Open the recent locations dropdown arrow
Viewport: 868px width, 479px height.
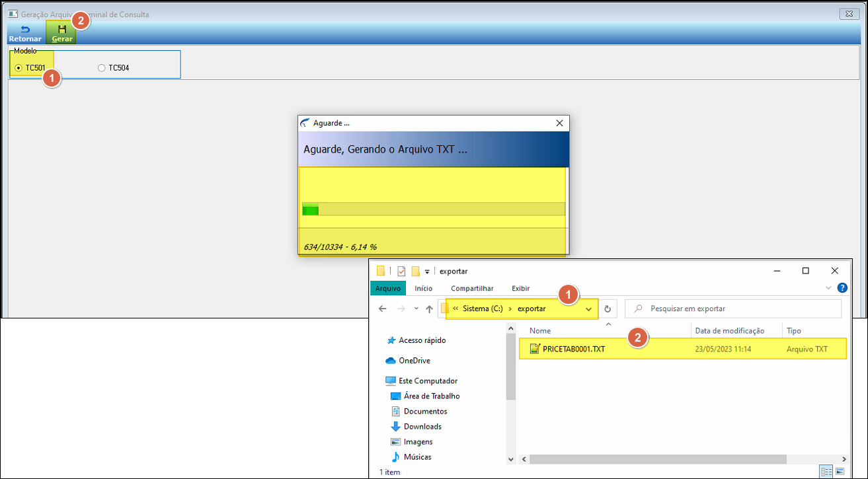point(416,309)
